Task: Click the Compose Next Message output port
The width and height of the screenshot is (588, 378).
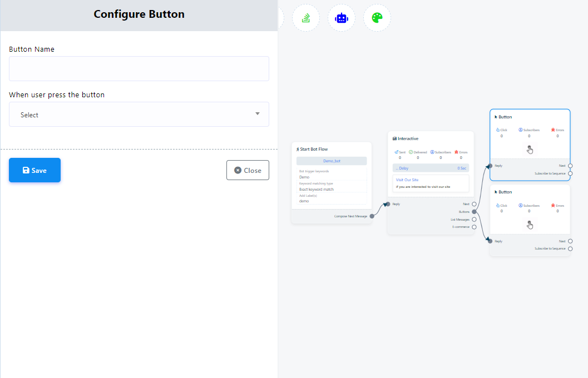Action: 372,216
